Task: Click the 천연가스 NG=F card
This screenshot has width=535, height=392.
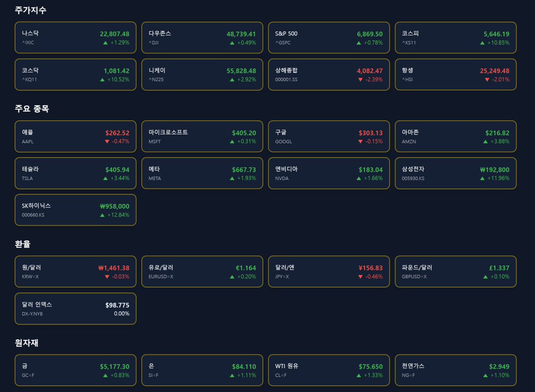Action: [x=456, y=370]
